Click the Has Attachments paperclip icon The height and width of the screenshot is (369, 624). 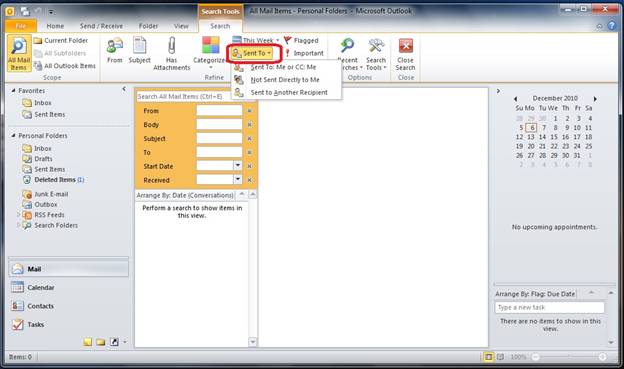tap(172, 45)
